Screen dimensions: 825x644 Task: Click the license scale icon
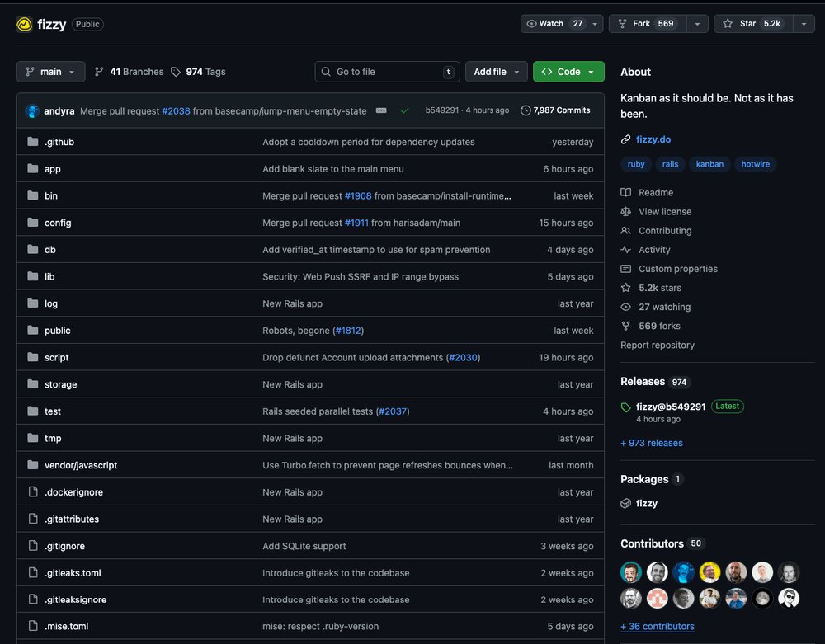(625, 211)
